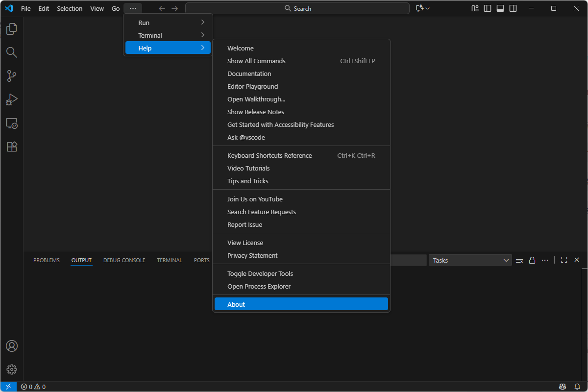Click the Search command center box
Screen dimensions: 588x392
pos(297,8)
